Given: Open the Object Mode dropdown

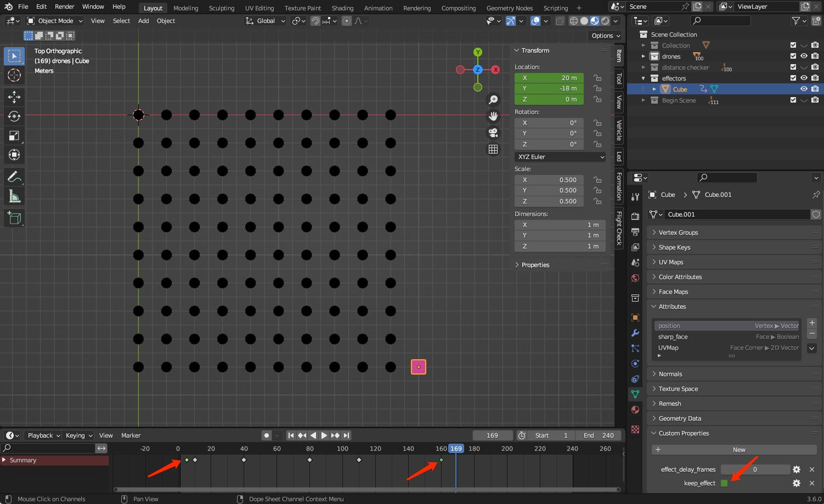Looking at the screenshot, I should [x=55, y=21].
